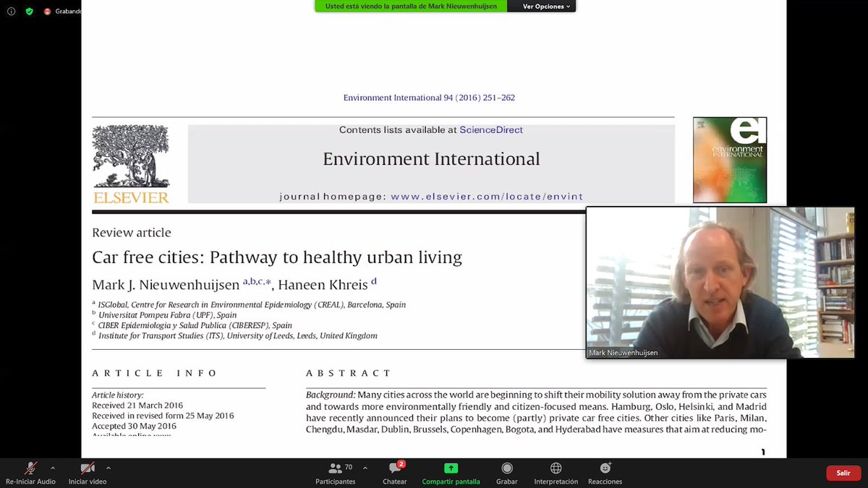Click 'Received in revised form 25 May 2016'
The image size is (868, 488).
click(x=163, y=416)
